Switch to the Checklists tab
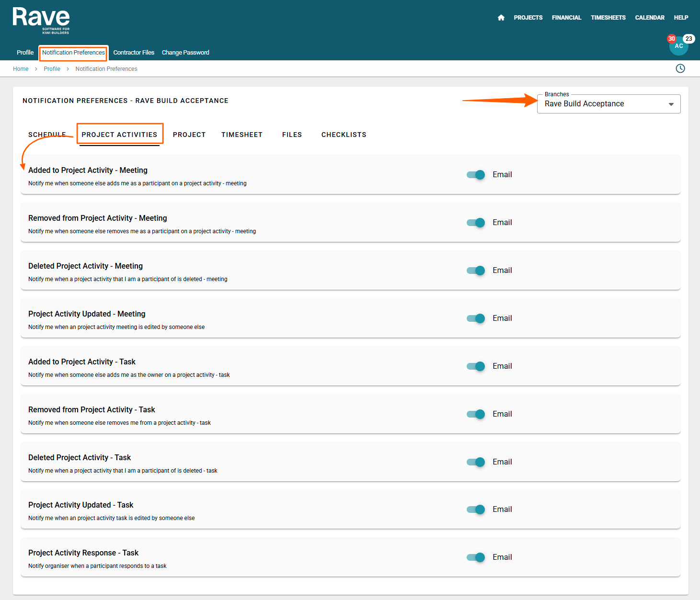Image resolution: width=700 pixels, height=600 pixels. pyautogui.click(x=344, y=135)
